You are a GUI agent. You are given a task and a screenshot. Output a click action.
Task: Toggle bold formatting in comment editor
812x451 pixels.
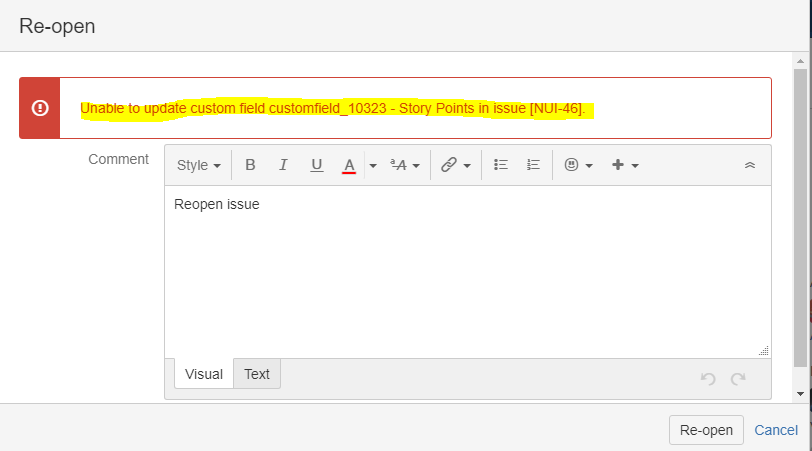[250, 165]
